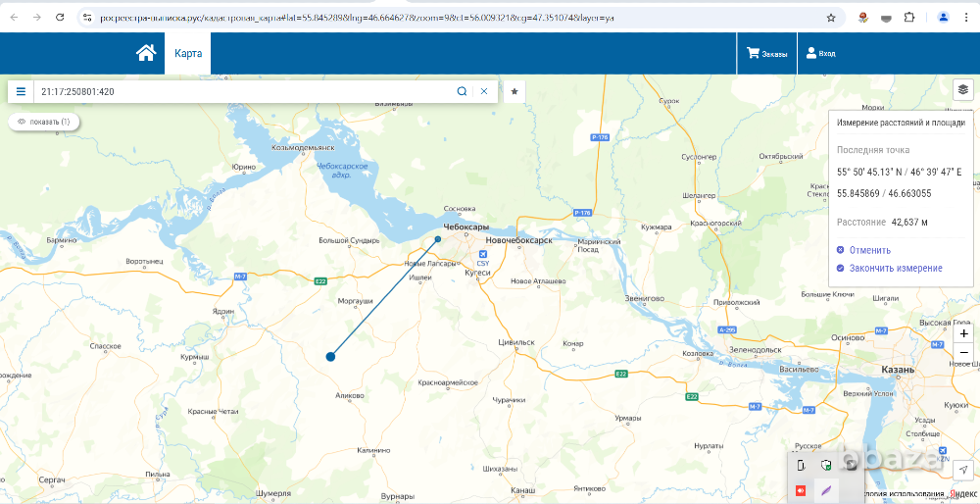Zoom in on the map
This screenshot has width=980, height=504.
pos(964,333)
